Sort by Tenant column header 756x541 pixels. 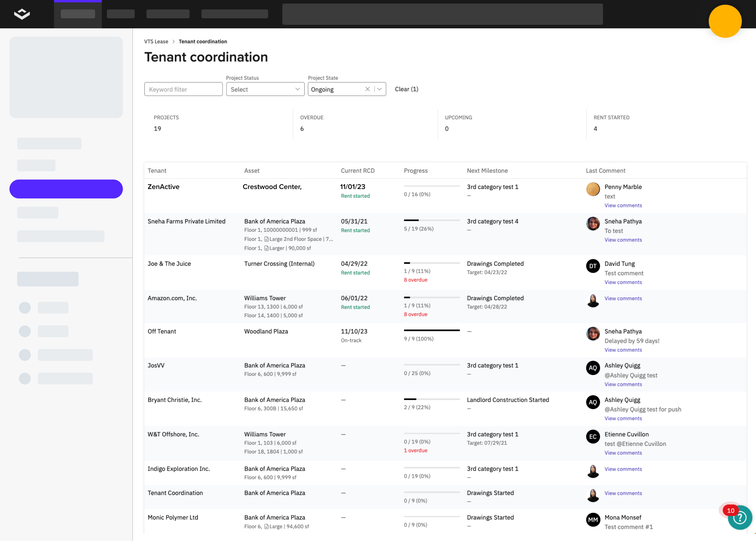157,171
